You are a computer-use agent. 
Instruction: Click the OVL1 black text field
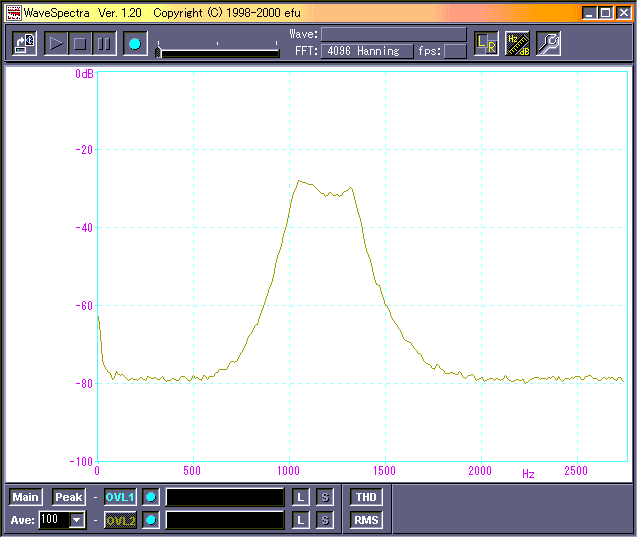(225, 497)
